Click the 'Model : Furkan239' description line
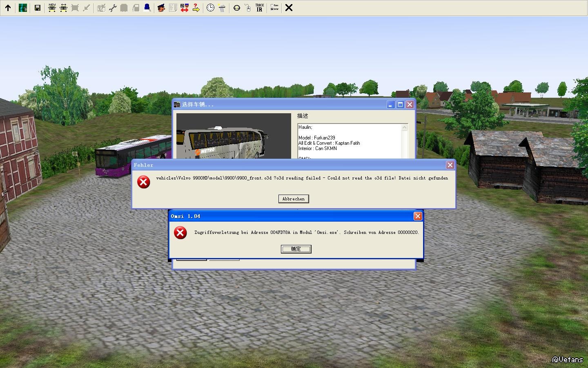 (x=317, y=138)
